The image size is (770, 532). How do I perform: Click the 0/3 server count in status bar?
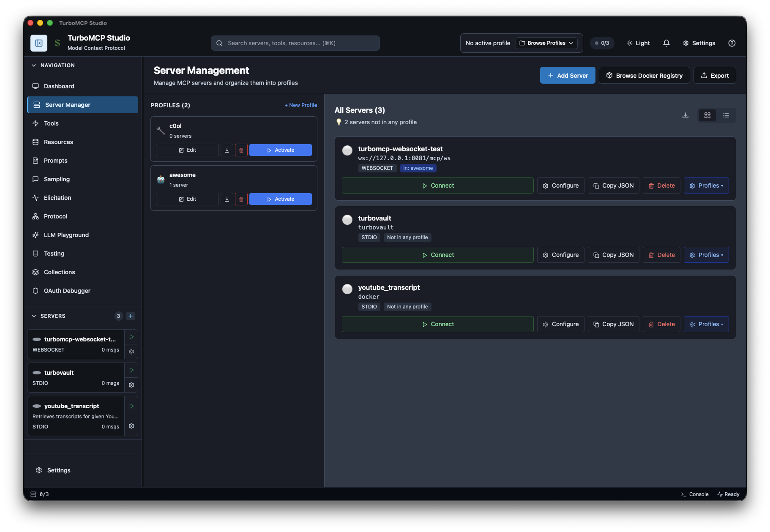[40, 494]
